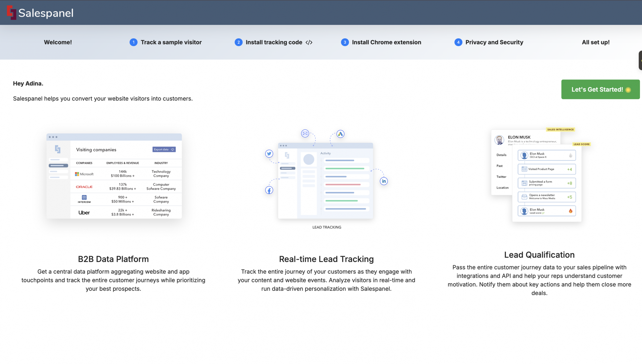Click the SALES INTELLIGENCE tag
Image resolution: width=642 pixels, height=364 pixels.
(x=560, y=129)
